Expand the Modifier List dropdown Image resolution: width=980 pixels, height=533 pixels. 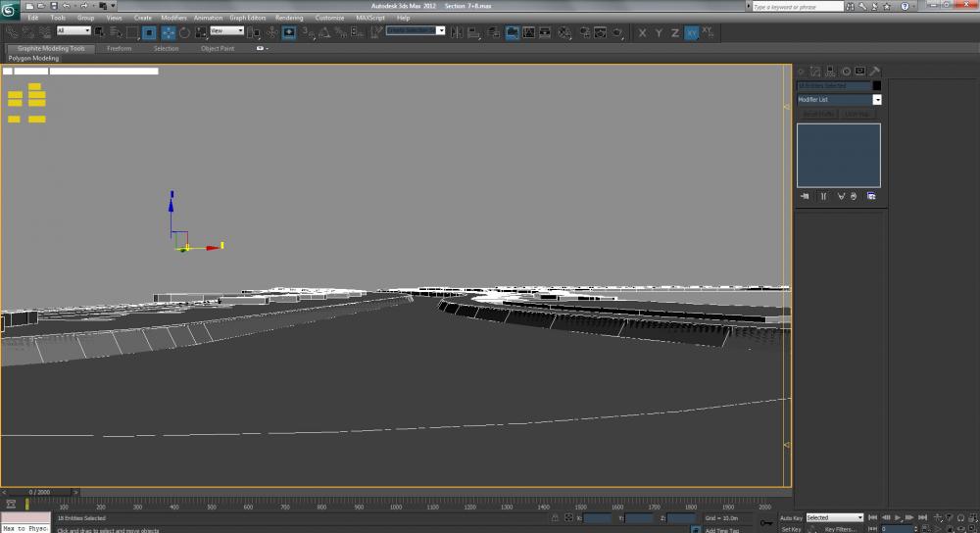877,100
